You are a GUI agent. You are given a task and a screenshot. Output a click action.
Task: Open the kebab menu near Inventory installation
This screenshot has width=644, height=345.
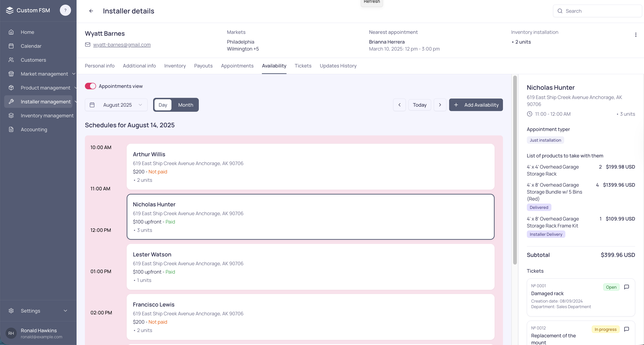636,35
